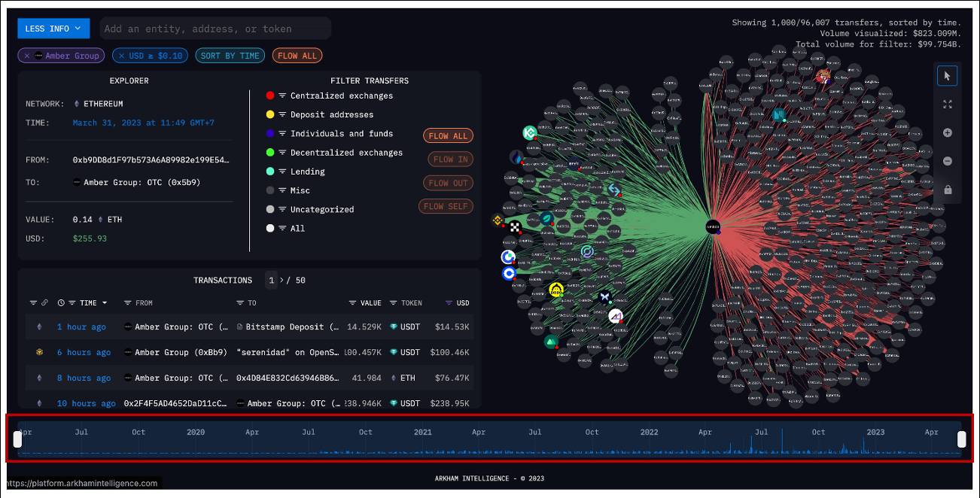This screenshot has height=498, width=980.
Task: Click the chain filter icon at far-left header
Action: point(33,303)
